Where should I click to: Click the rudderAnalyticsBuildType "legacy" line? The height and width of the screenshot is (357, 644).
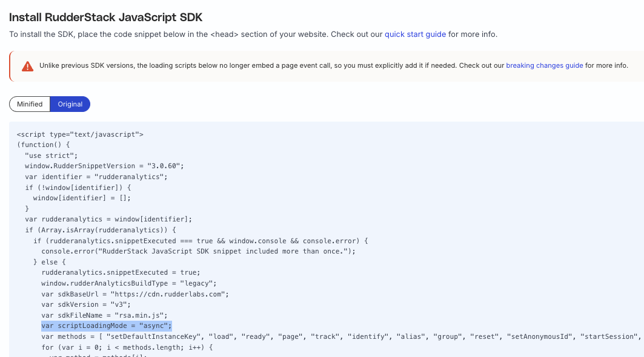tap(129, 283)
